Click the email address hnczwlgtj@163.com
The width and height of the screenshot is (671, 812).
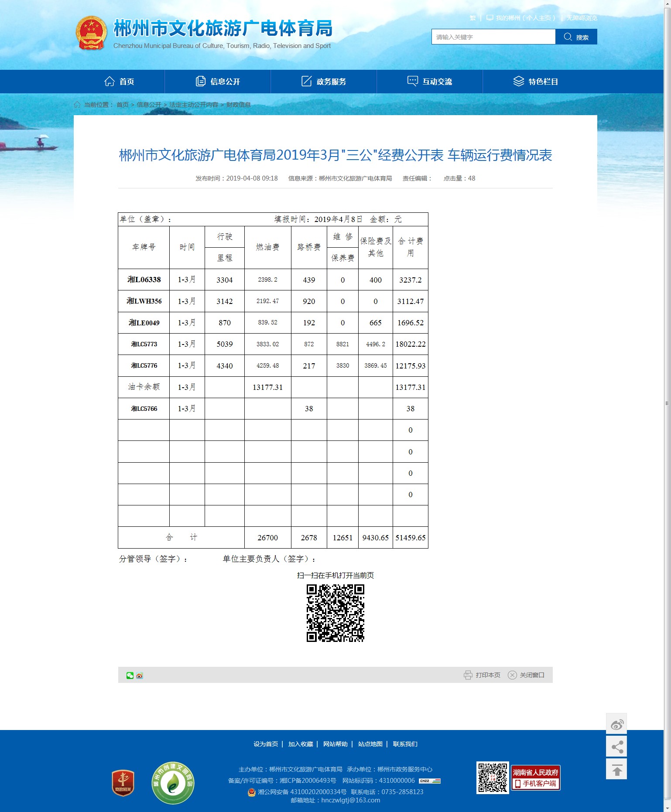point(351,800)
